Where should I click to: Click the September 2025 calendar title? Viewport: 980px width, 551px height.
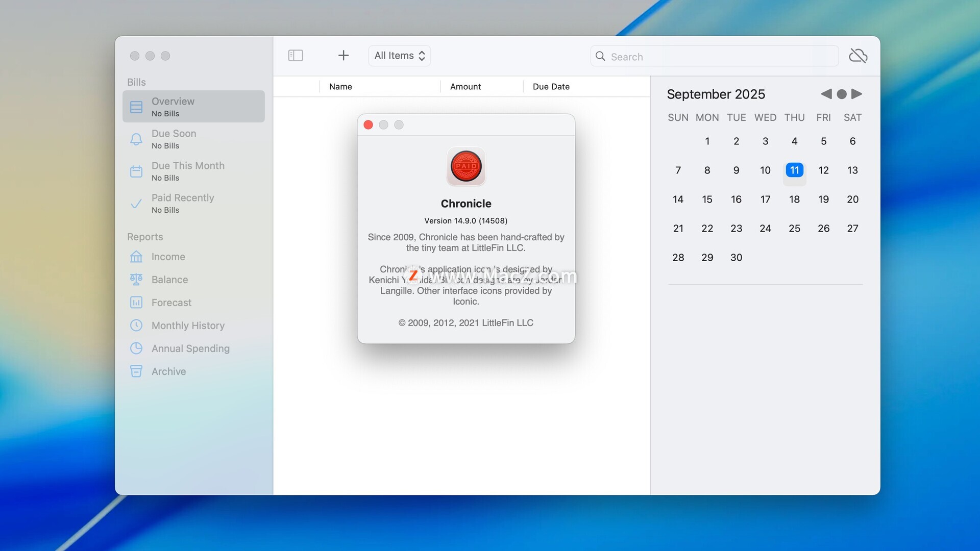click(716, 94)
